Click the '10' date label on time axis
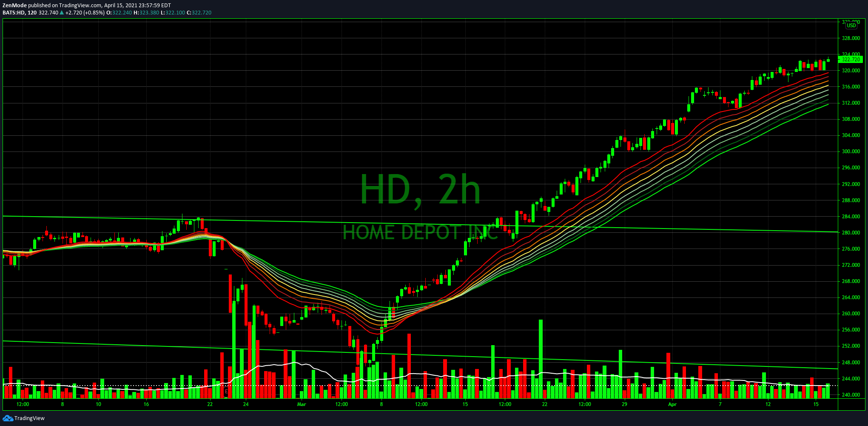868x426 pixels. (x=98, y=404)
